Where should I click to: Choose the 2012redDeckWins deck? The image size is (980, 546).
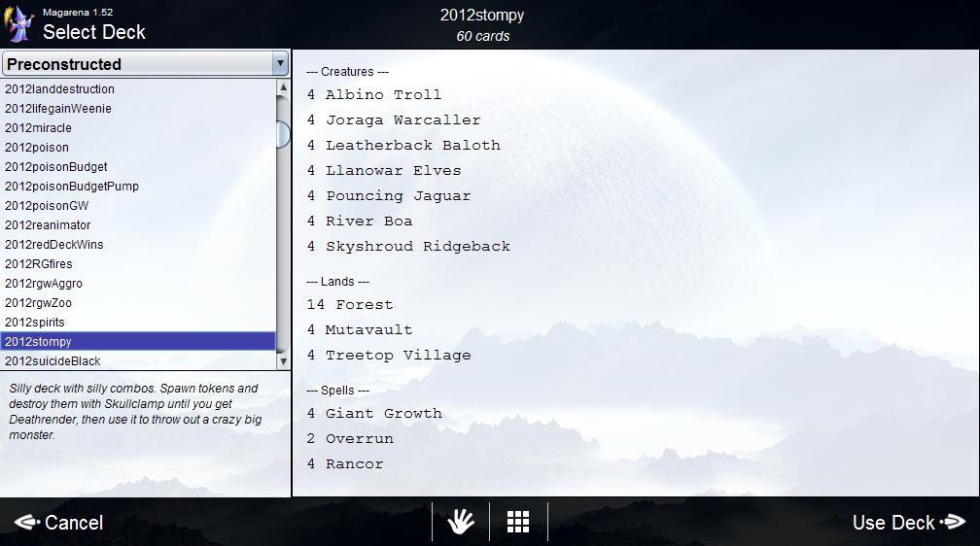click(x=53, y=245)
